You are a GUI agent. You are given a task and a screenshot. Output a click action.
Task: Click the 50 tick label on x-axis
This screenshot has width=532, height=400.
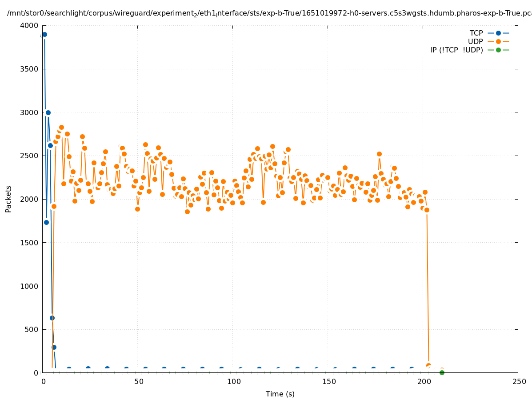point(138,381)
